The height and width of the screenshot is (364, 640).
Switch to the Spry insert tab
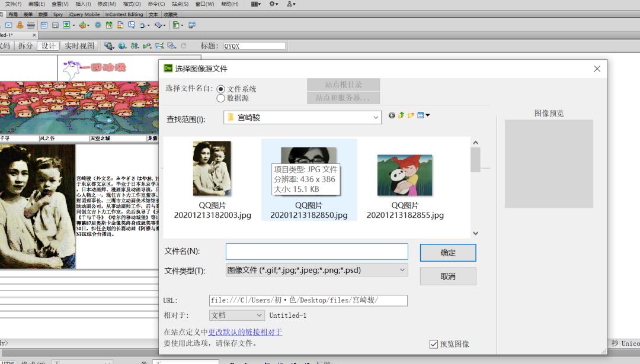click(x=58, y=14)
